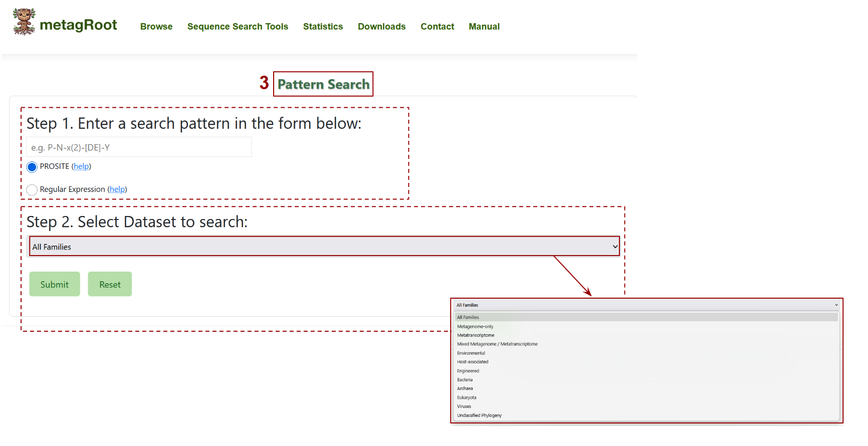Image resolution: width=868 pixels, height=446 pixels.
Task: Open Sequence Search Tools menu
Action: coord(238,27)
